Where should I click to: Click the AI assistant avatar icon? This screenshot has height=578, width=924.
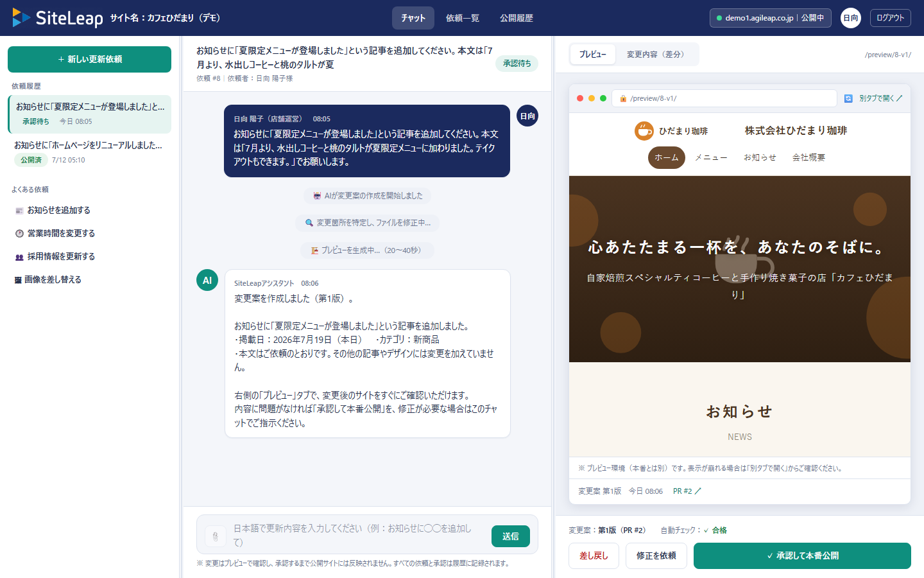pyautogui.click(x=207, y=280)
